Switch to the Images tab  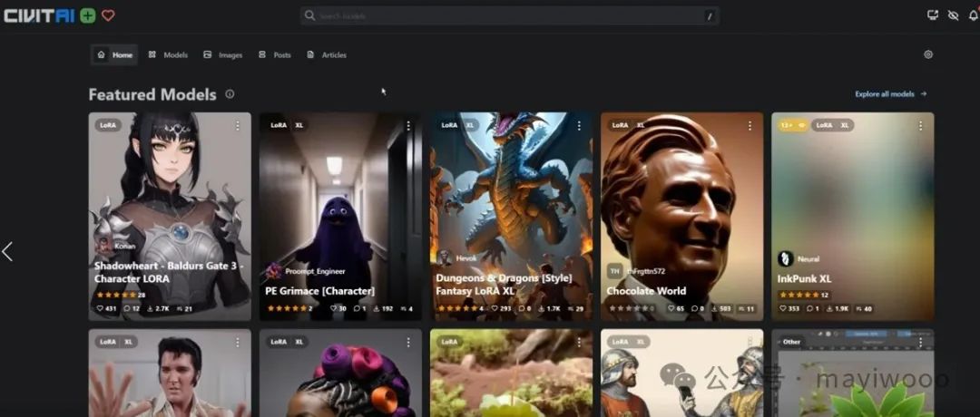coord(223,55)
